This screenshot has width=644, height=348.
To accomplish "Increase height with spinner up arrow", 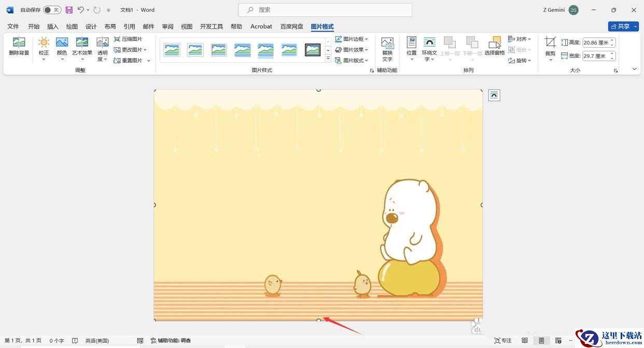I will pos(612,40).
